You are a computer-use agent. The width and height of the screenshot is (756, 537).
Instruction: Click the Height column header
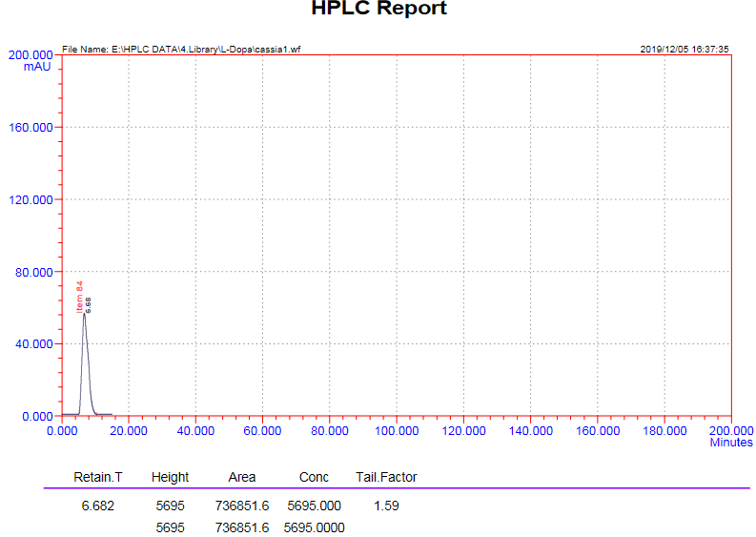click(171, 477)
